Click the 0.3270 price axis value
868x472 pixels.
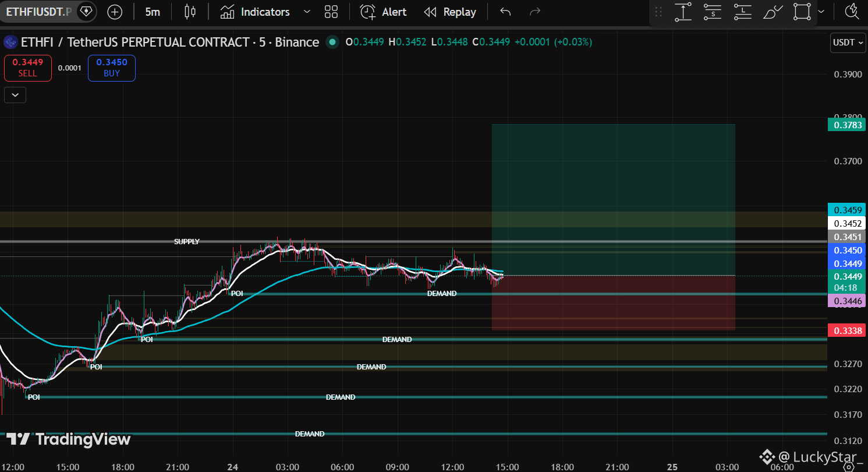click(848, 364)
